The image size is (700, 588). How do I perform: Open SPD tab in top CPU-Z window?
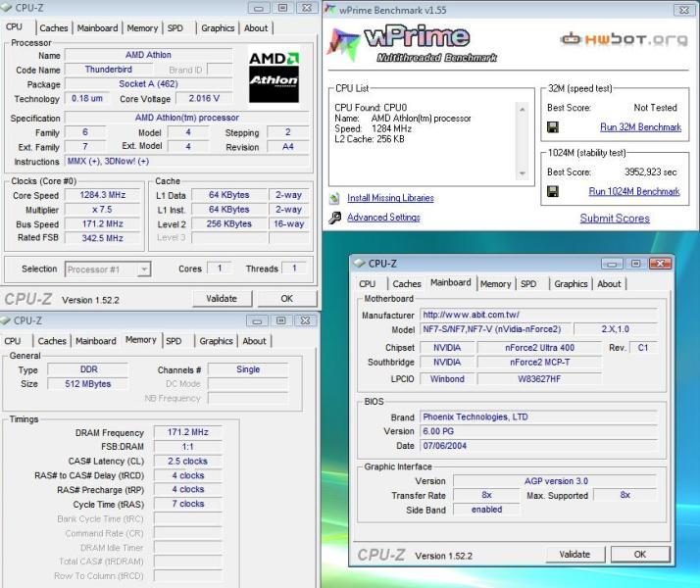pos(175,28)
